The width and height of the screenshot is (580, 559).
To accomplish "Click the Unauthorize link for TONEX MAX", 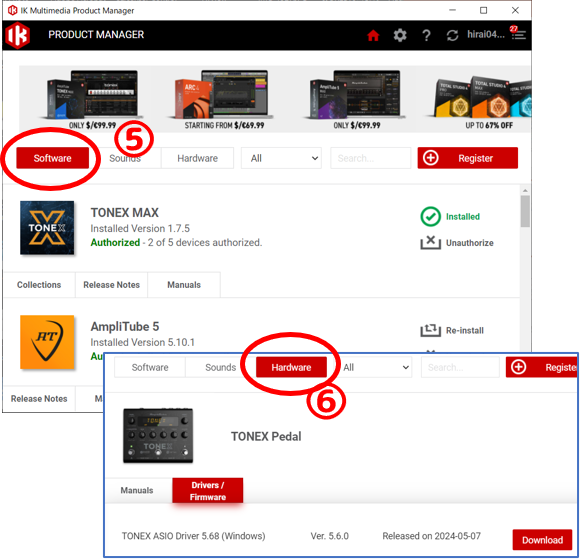I will (x=469, y=243).
